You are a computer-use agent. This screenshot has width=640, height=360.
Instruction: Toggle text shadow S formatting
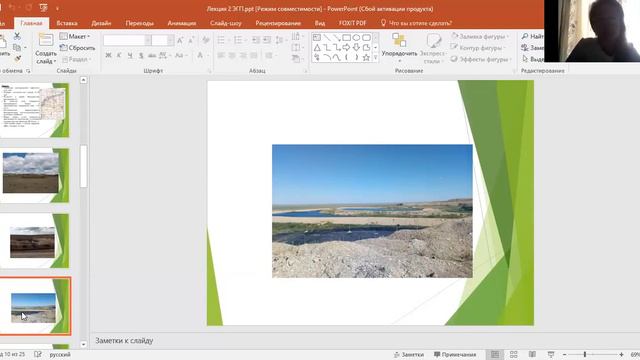(141, 55)
